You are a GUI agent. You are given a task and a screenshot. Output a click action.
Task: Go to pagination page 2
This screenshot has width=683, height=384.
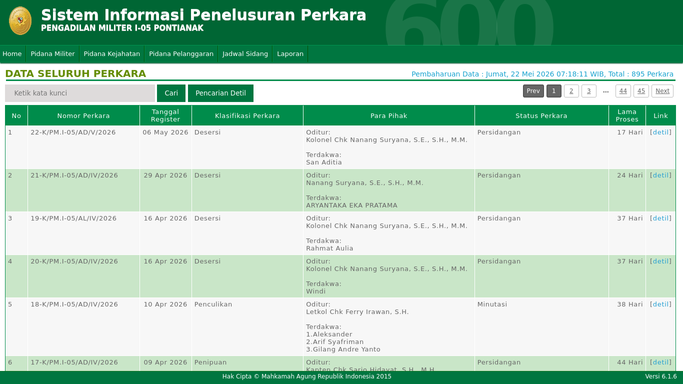tap(571, 91)
